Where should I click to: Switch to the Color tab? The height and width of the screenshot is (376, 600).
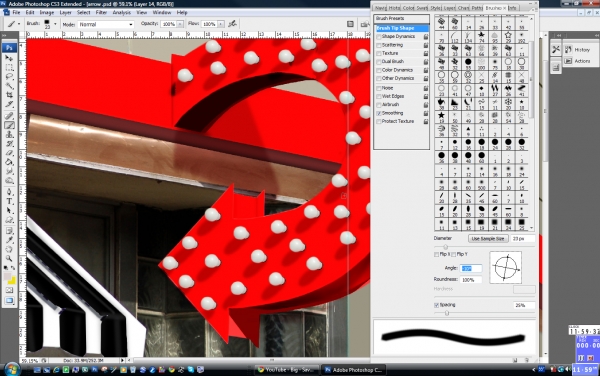click(408, 8)
